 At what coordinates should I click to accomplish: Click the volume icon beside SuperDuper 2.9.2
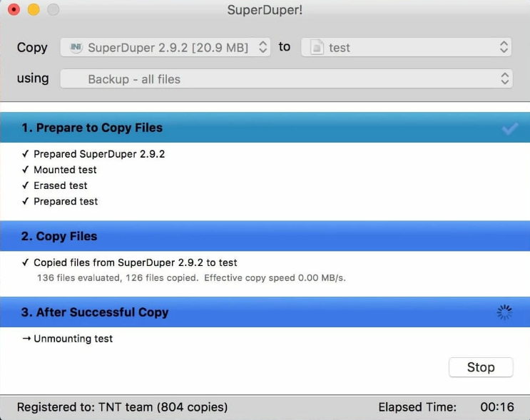[x=76, y=47]
